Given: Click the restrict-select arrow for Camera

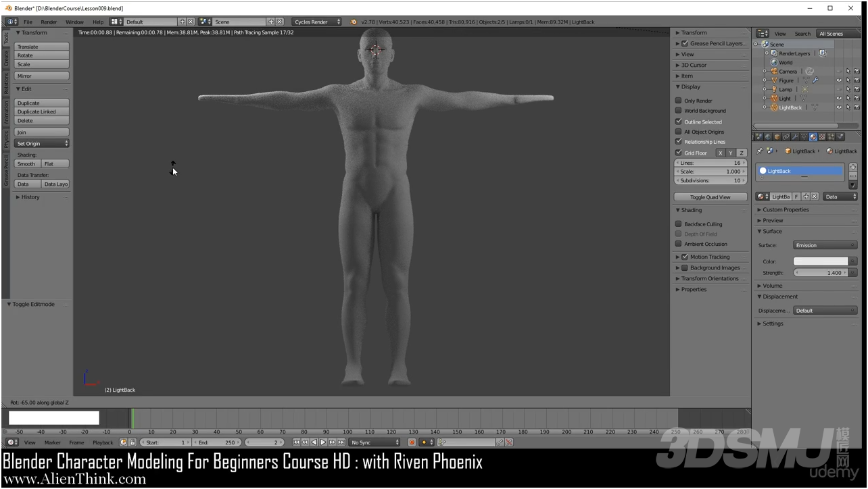Looking at the screenshot, I should point(848,72).
